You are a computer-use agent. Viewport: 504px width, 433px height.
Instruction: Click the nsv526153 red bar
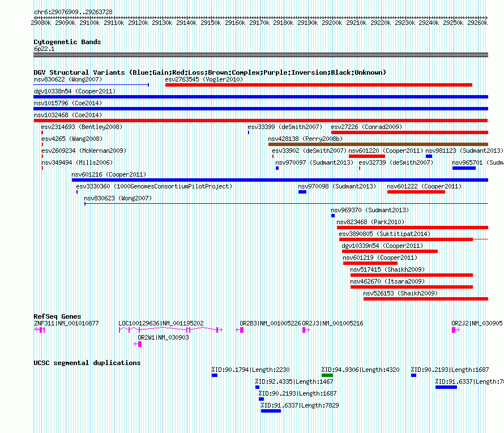coord(426,299)
